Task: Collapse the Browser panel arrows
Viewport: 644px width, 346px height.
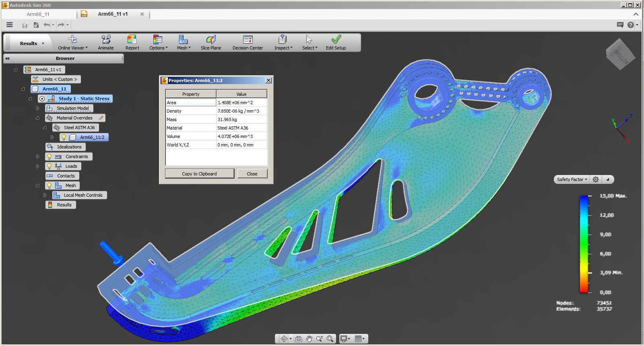Action: pos(7,58)
